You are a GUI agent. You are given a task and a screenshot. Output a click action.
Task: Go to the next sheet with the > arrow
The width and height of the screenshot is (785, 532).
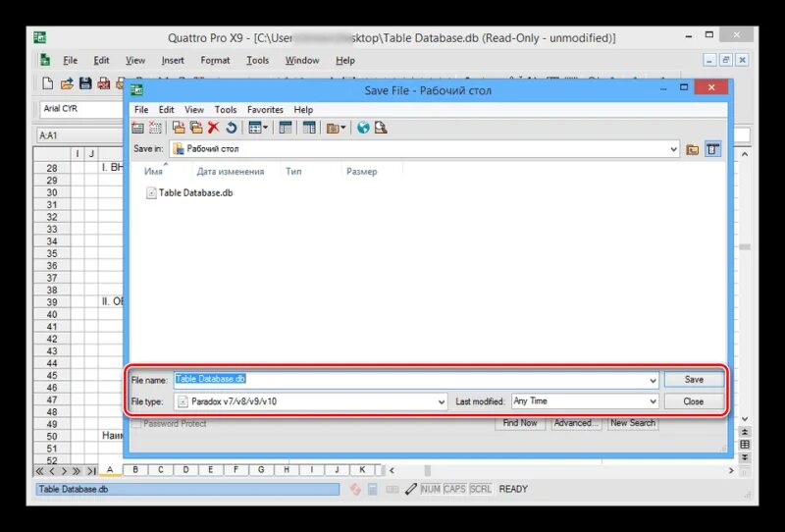pyautogui.click(x=64, y=471)
